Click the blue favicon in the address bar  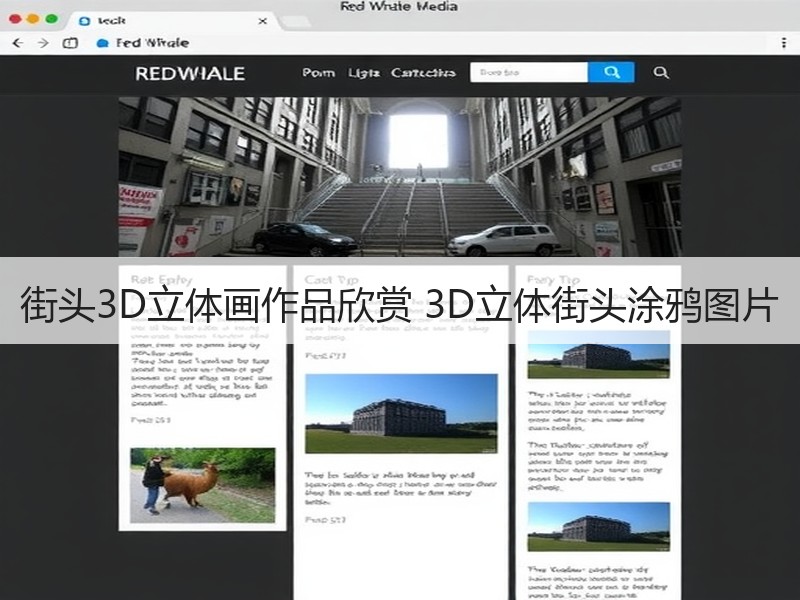102,43
